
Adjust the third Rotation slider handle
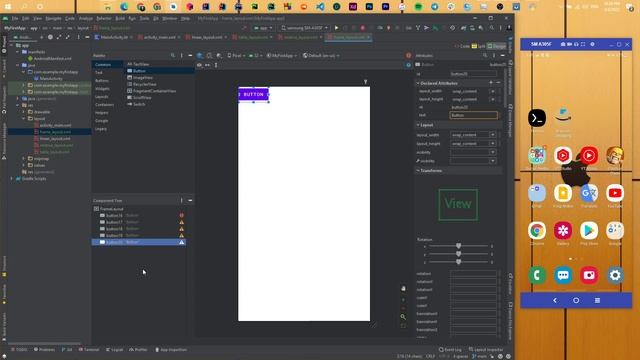pyautogui.click(x=458, y=262)
